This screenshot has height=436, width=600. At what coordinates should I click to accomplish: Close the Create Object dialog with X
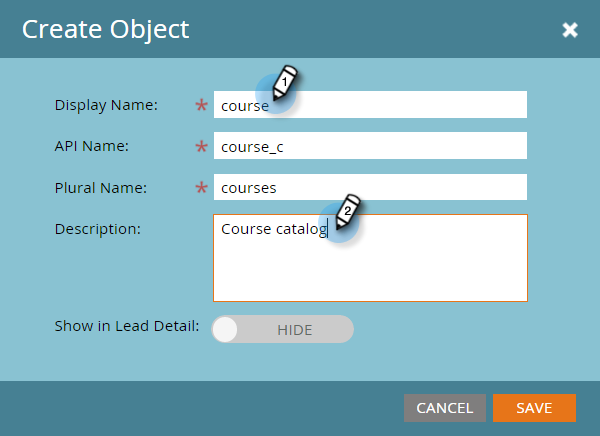(x=570, y=30)
